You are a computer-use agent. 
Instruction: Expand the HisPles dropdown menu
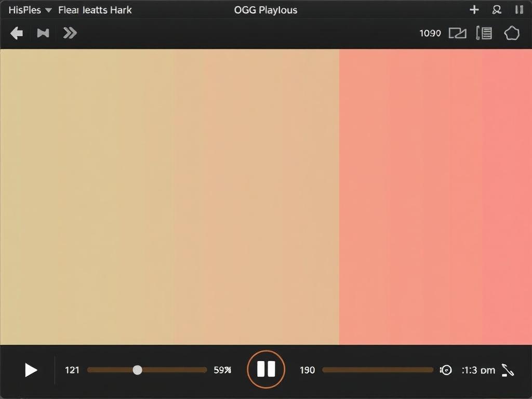point(25,10)
